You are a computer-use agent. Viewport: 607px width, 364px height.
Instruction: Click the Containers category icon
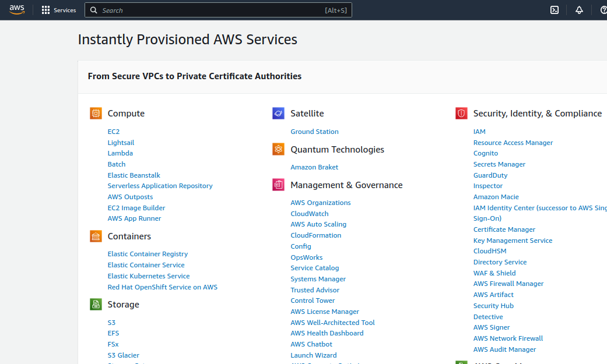pos(96,236)
